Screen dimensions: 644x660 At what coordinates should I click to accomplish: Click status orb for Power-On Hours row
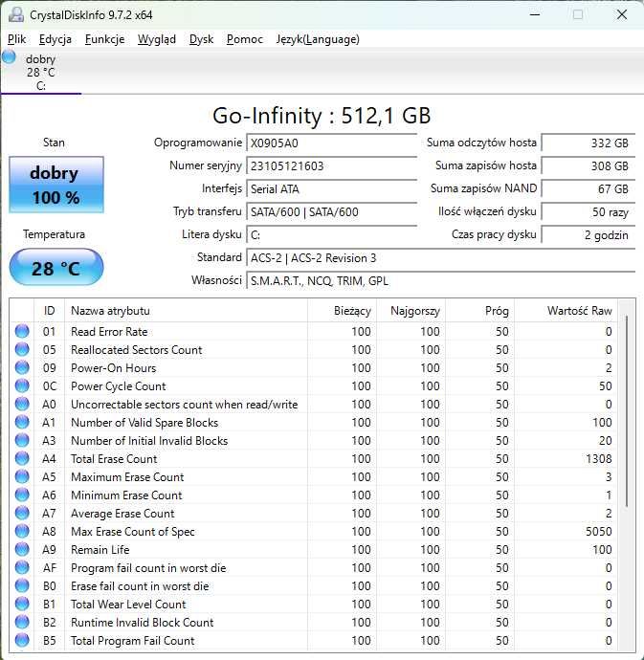point(22,367)
